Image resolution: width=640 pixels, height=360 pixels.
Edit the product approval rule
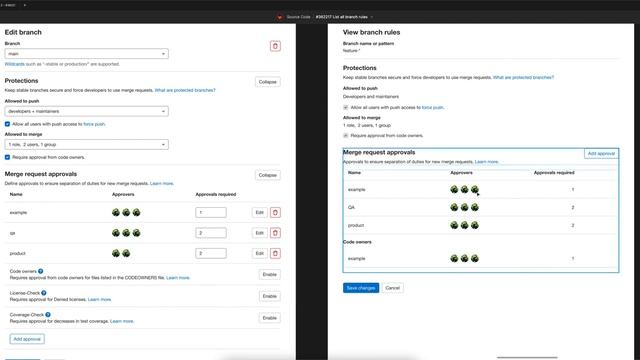260,253
